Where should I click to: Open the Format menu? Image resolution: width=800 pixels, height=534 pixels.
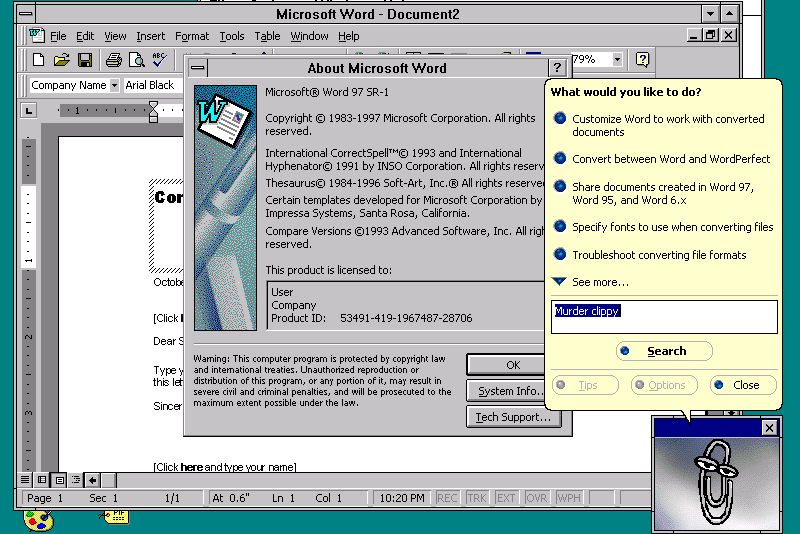[192, 36]
